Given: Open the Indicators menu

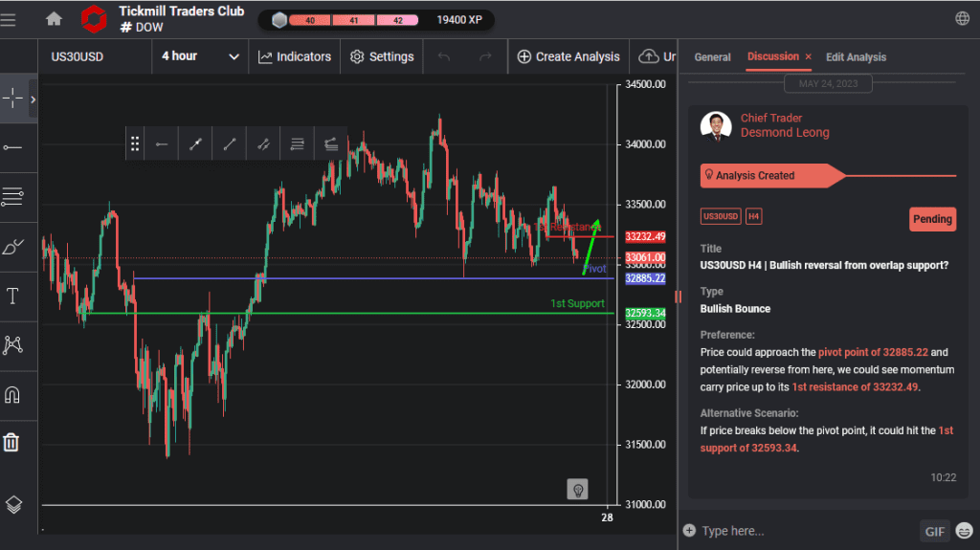Looking at the screenshot, I should (x=295, y=56).
